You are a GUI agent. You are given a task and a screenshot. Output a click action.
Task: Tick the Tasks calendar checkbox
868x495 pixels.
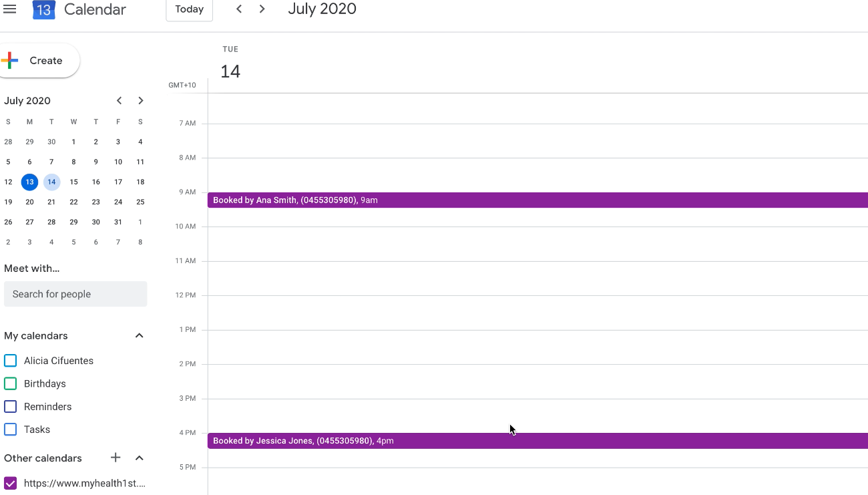pyautogui.click(x=11, y=430)
